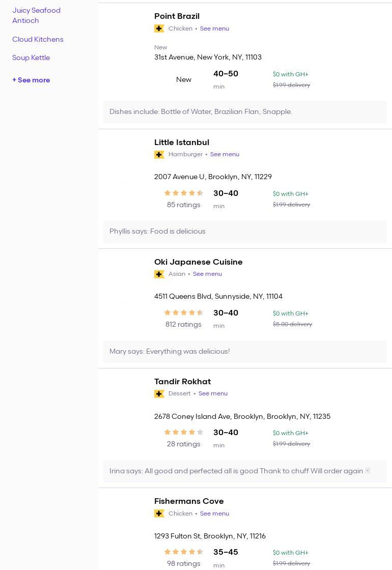Open See menu for Little Istanbul
392x570 pixels.
click(x=225, y=154)
